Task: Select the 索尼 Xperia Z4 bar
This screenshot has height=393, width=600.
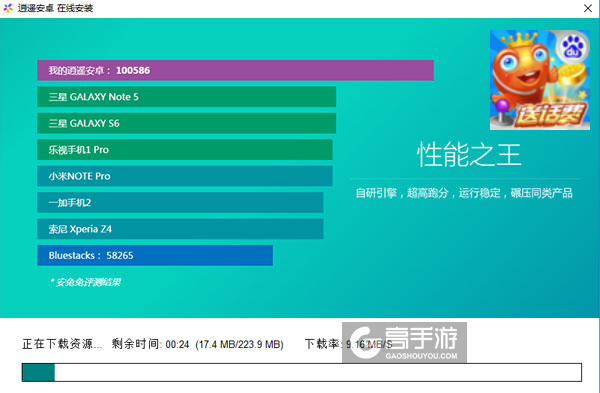Action: tap(180, 229)
